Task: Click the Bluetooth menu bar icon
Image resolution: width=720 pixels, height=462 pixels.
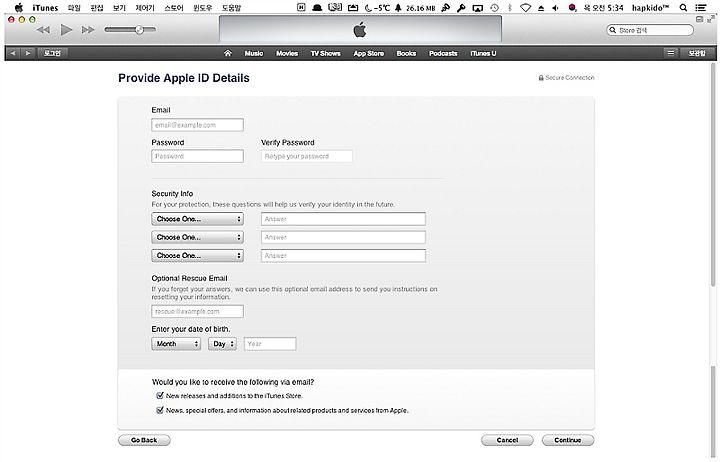Action: coord(510,8)
